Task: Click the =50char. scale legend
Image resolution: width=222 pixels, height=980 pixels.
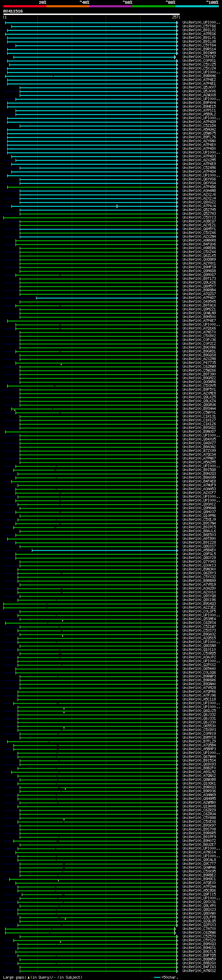Action: 166,977
